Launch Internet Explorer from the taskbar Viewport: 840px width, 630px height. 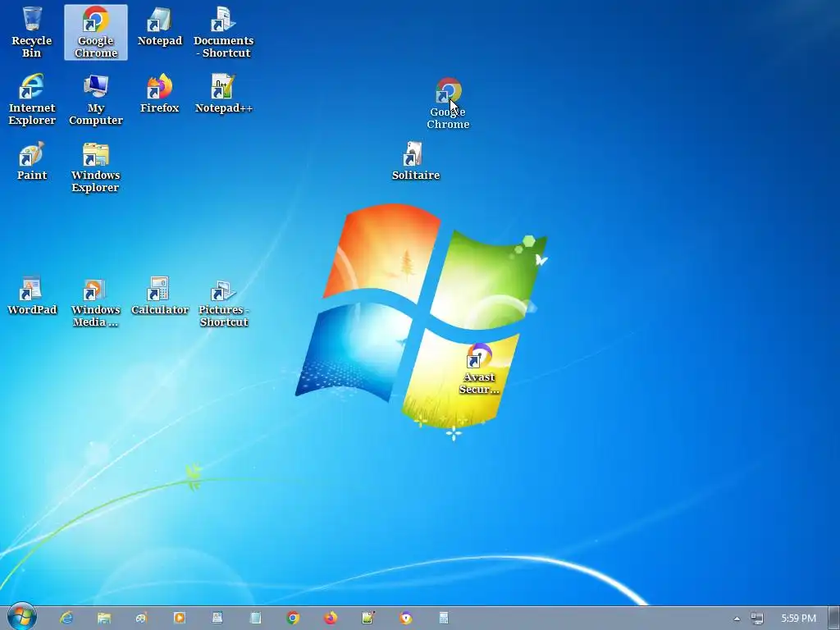(x=66, y=618)
